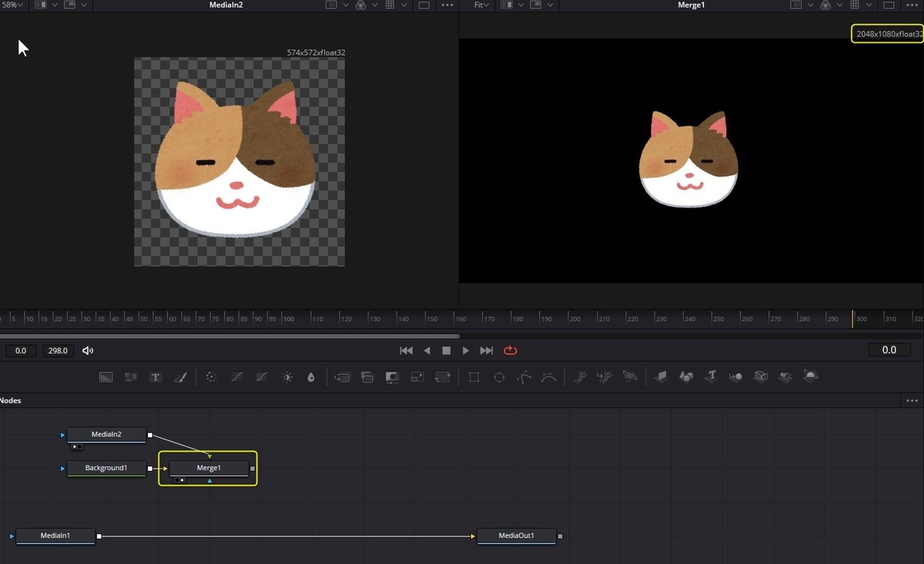Open the region of interest dropdown in Merge1 viewer
Viewport: 924px width, 564px height.
point(810,5)
